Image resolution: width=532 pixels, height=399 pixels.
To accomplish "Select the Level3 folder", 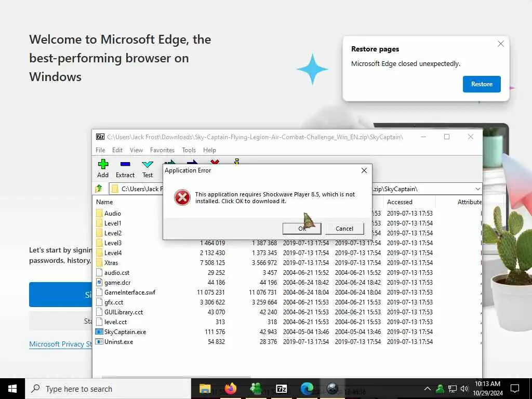I will [x=109, y=243].
